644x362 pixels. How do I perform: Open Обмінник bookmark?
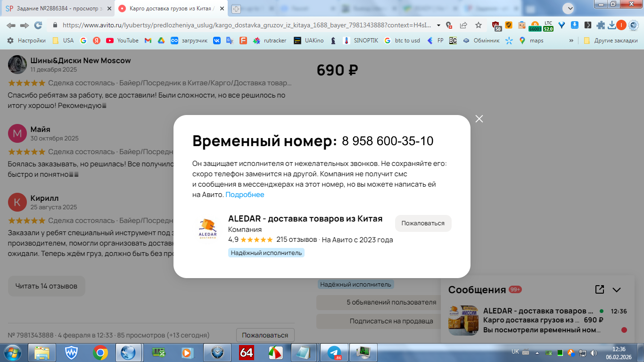click(481, 41)
